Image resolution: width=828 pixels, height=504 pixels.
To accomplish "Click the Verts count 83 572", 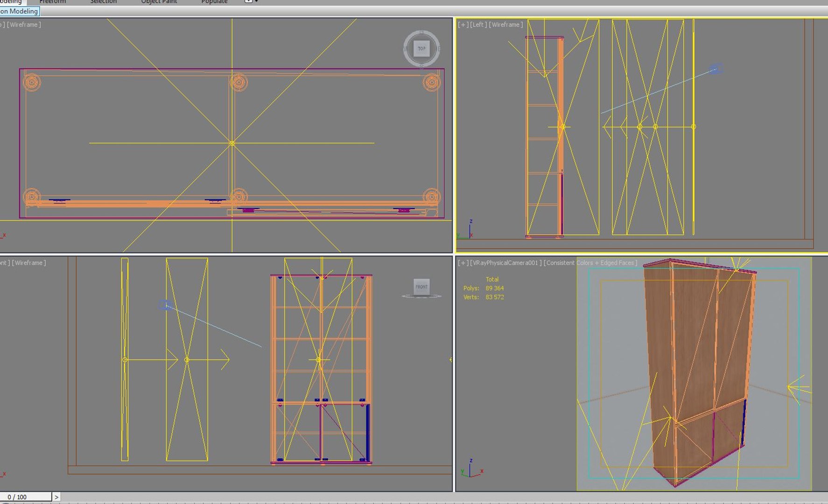I will 495,297.
